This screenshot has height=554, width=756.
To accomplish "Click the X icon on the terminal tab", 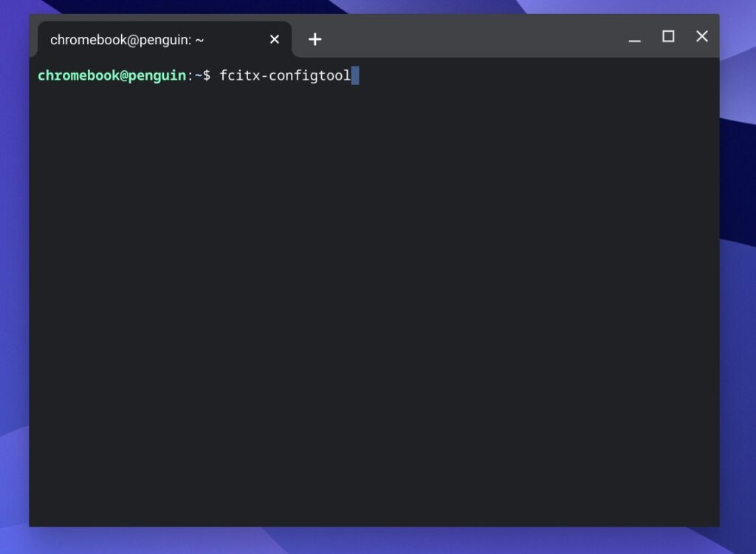I will pyautogui.click(x=274, y=39).
